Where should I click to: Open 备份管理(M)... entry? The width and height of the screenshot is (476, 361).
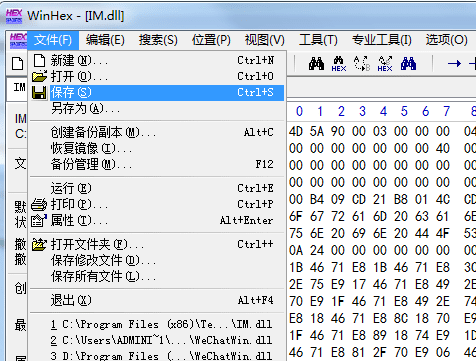(x=157, y=164)
